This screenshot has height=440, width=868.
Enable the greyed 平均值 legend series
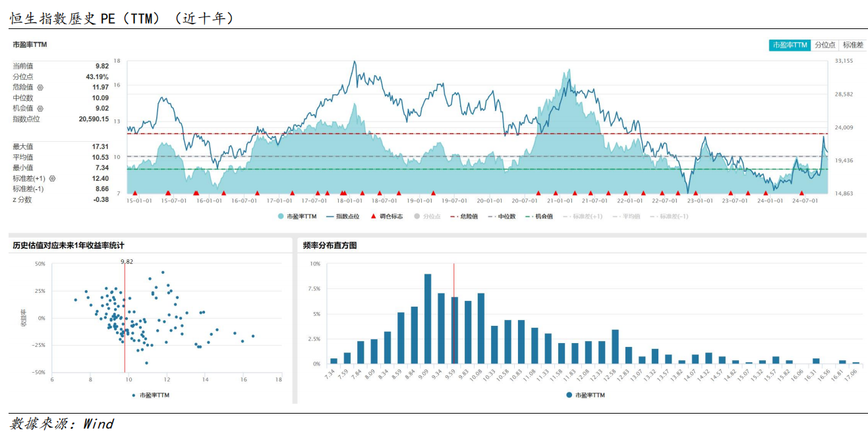click(626, 216)
